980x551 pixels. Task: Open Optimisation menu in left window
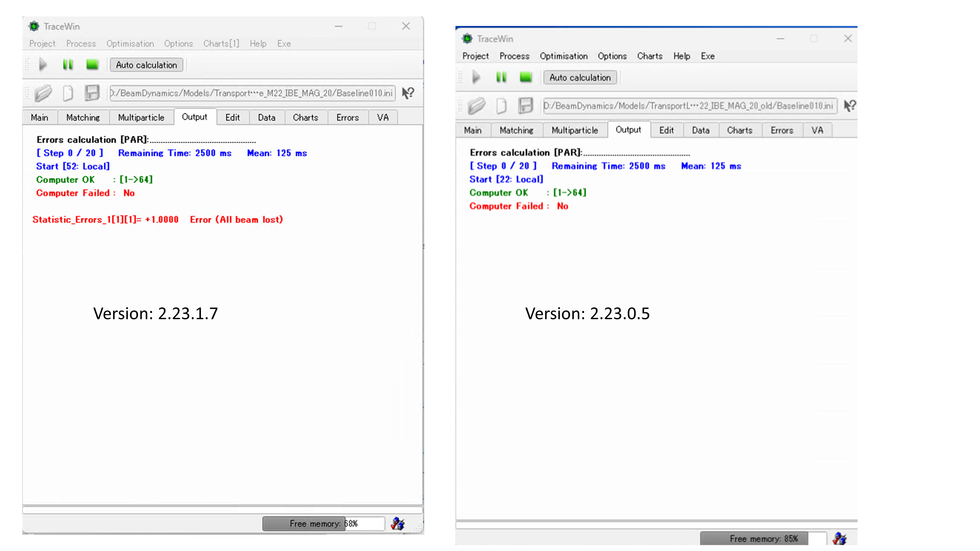130,44
